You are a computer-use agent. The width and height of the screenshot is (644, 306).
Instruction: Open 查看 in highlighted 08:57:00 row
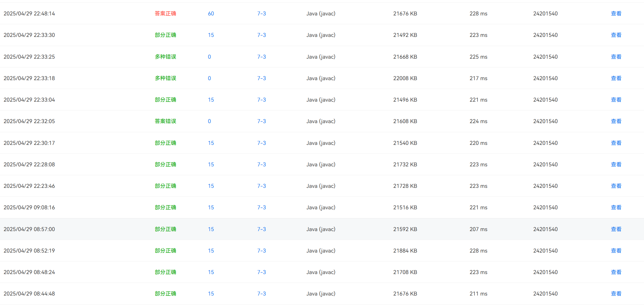[x=616, y=229]
